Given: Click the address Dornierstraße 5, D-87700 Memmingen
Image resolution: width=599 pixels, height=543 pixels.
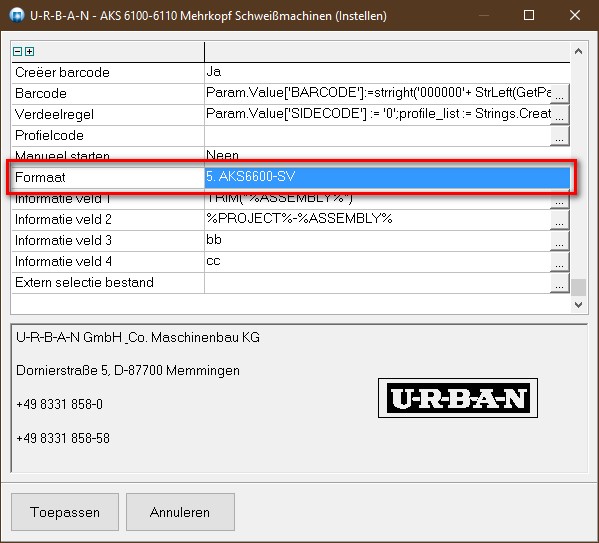Looking at the screenshot, I should point(128,371).
